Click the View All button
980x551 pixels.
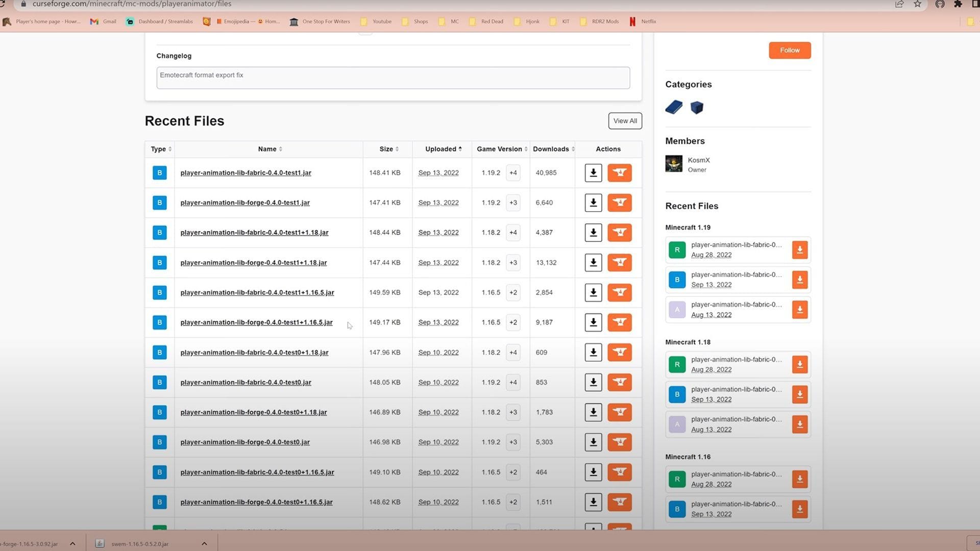625,121
